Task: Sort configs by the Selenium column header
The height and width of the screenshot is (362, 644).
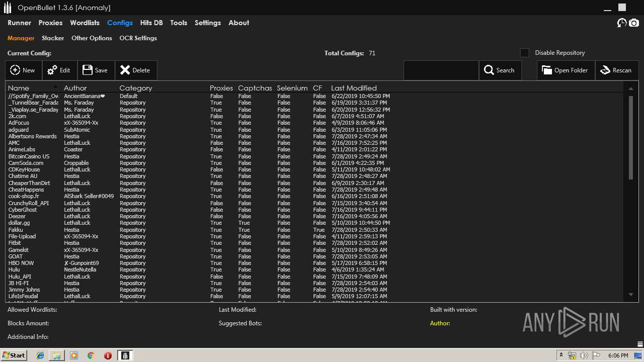Action: click(x=292, y=88)
